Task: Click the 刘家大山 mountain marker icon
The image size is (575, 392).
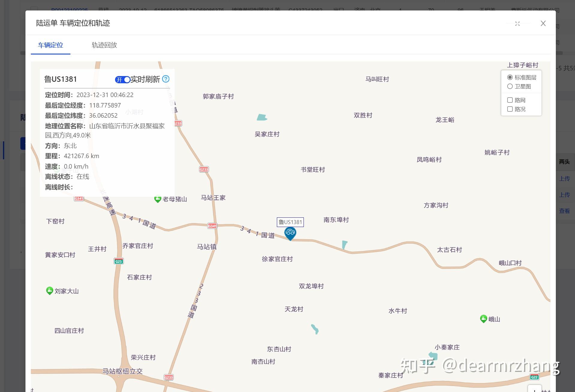Action: pyautogui.click(x=49, y=291)
